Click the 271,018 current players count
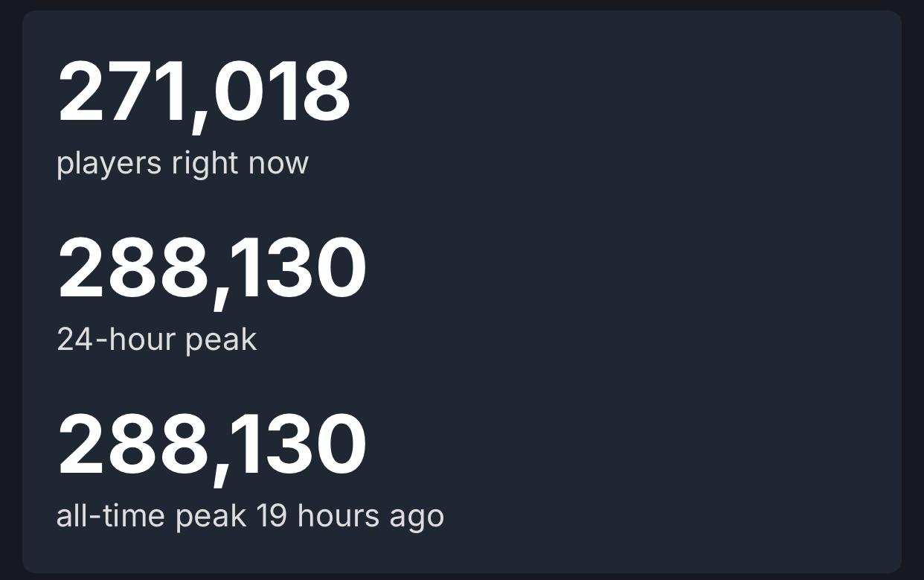 coord(203,92)
